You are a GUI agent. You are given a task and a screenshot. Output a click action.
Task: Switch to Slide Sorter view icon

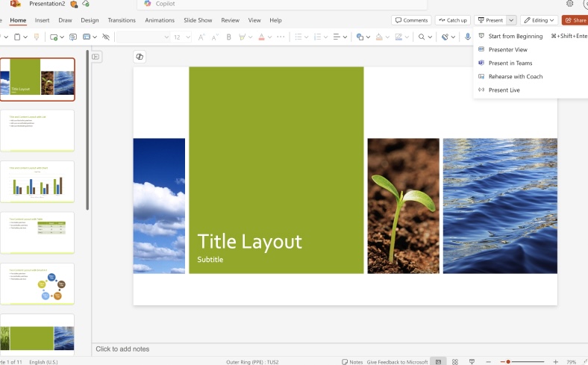tap(454, 362)
